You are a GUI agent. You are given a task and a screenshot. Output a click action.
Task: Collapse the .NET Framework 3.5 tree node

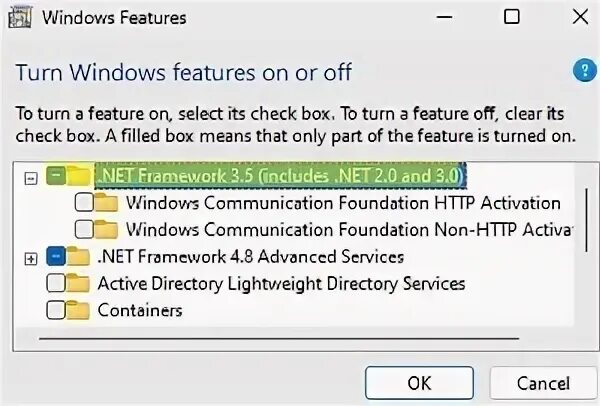pyautogui.click(x=30, y=177)
